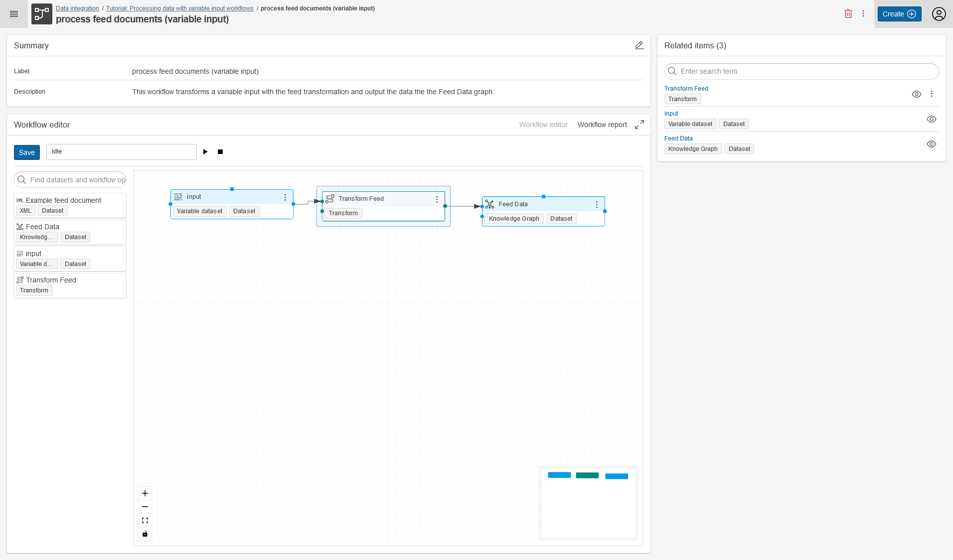Toggle visibility of the input related item

[x=932, y=119]
